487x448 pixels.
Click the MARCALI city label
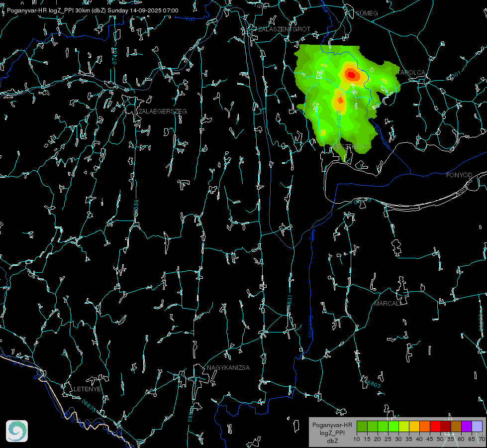click(388, 304)
